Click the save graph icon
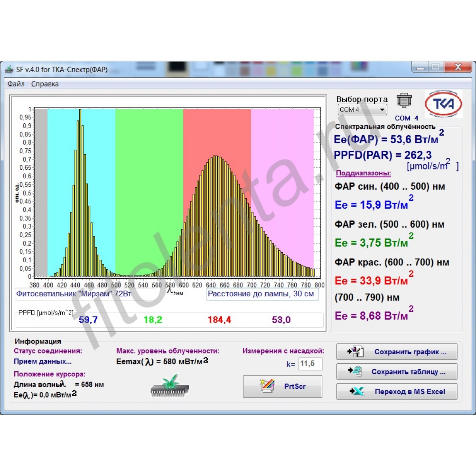The height and width of the screenshot is (476, 476). click(355, 351)
